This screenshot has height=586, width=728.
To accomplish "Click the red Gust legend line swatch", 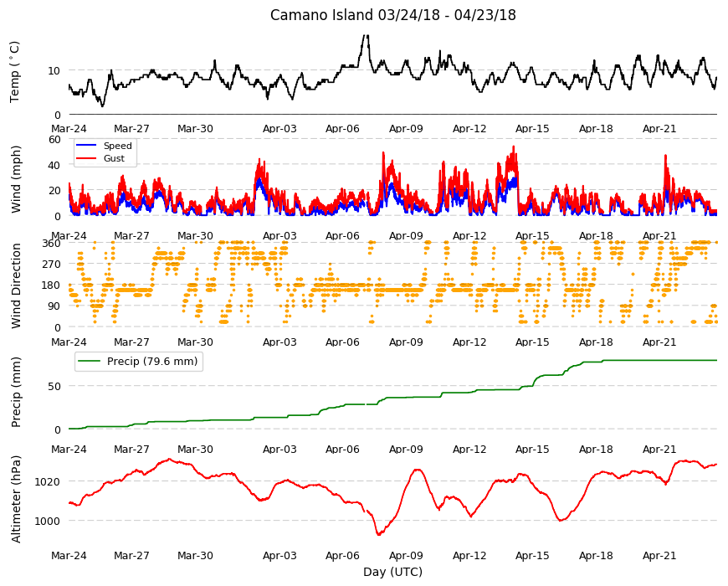I will pos(86,158).
